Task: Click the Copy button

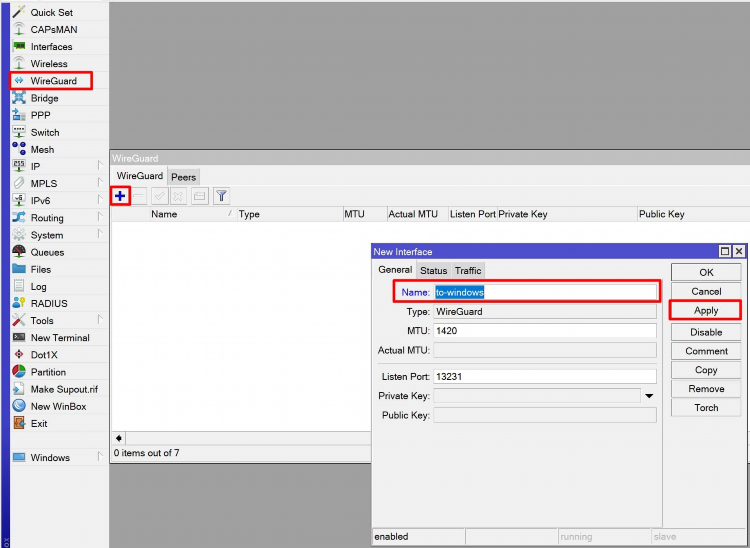Action: 706,370
